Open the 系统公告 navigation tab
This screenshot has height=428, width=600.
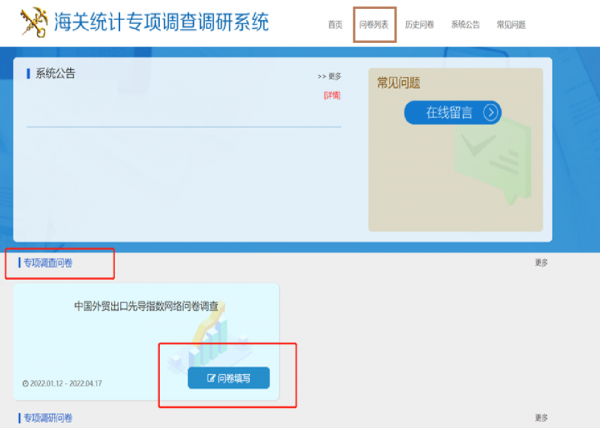coord(465,23)
